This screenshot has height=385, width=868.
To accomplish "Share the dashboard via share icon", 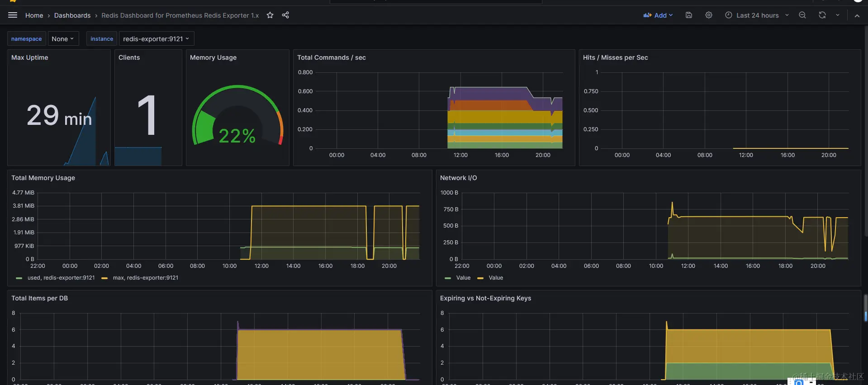I will tap(285, 15).
